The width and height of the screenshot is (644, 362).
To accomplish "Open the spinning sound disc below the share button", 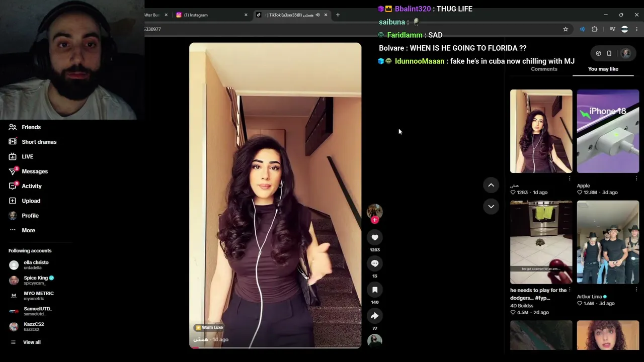I will pos(375,341).
